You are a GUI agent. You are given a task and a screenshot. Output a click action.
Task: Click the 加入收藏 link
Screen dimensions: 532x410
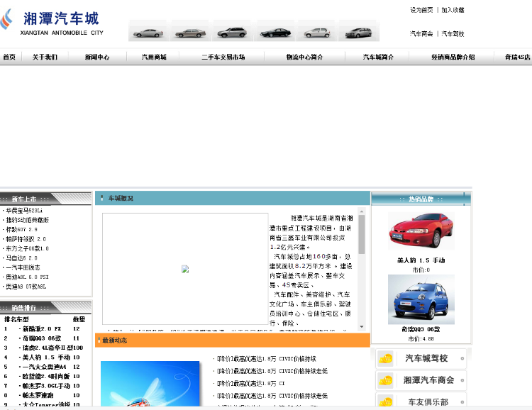[453, 10]
